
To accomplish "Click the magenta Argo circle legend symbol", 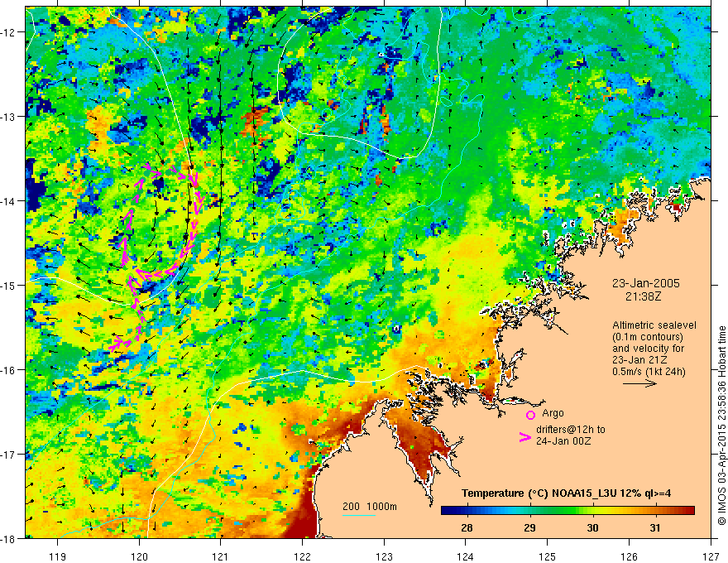I will pos(530,415).
